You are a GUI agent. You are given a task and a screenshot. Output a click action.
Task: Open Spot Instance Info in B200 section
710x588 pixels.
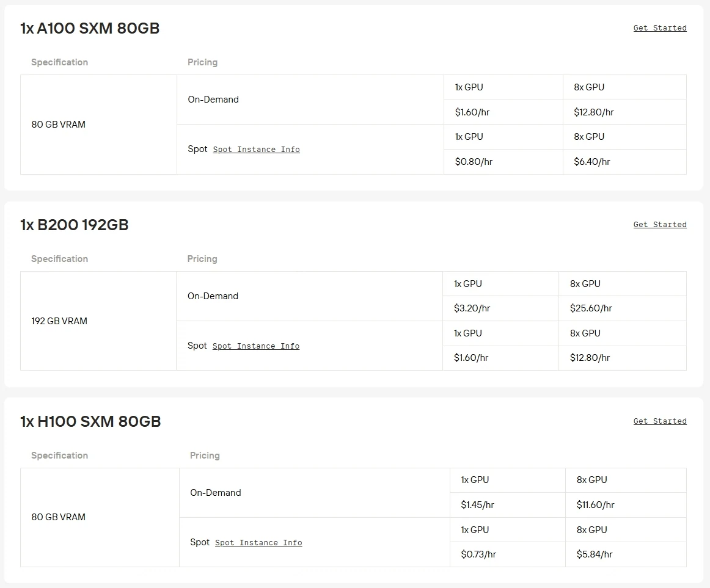click(256, 346)
